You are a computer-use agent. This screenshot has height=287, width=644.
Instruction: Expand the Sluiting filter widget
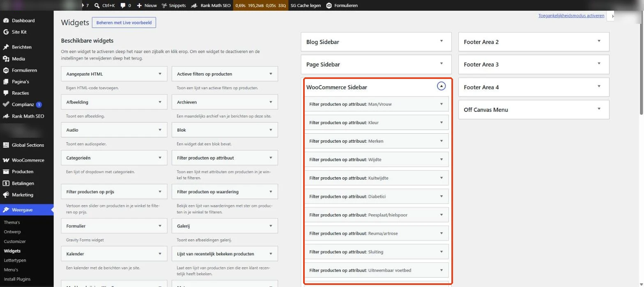442,252
